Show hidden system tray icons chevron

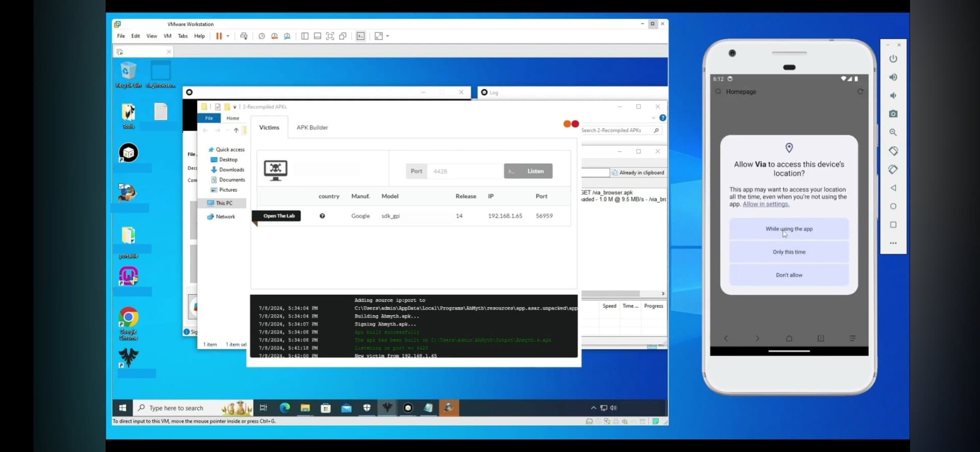tap(593, 408)
